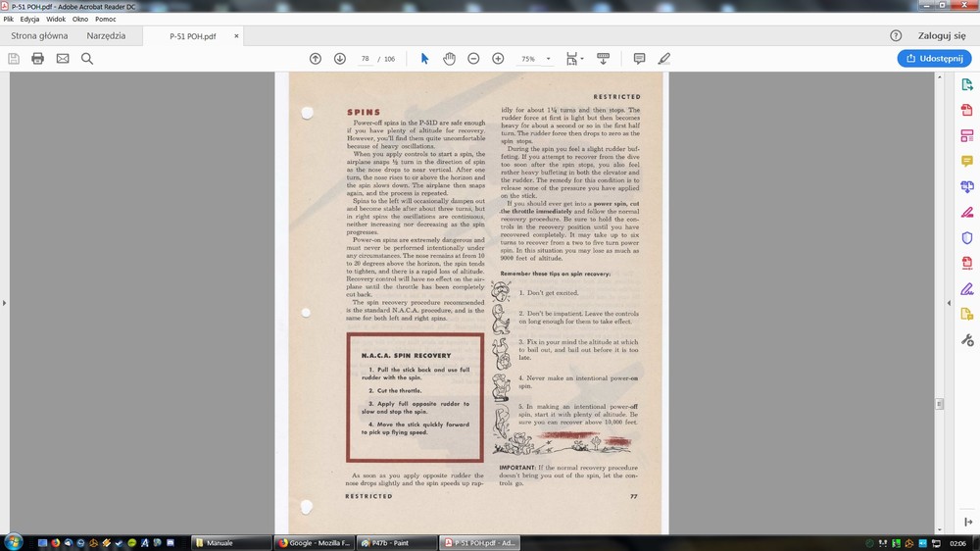Print the document using the printer icon

[x=37, y=59]
